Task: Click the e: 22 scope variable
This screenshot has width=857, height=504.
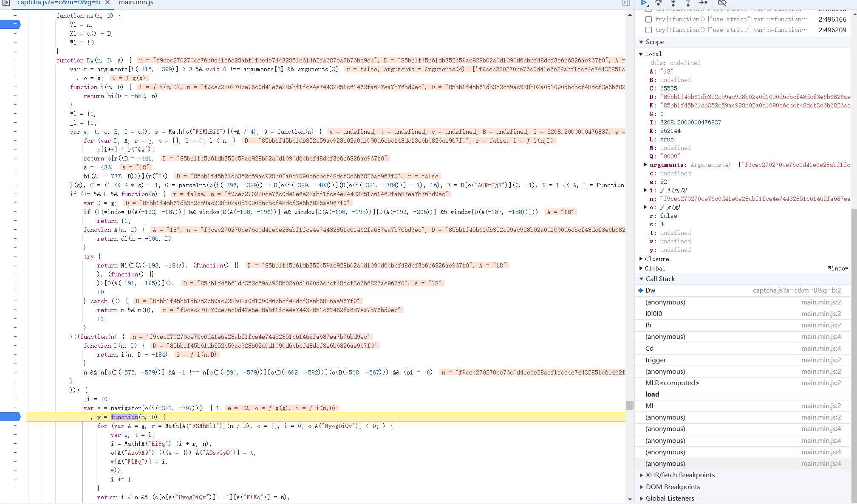Action: click(658, 182)
